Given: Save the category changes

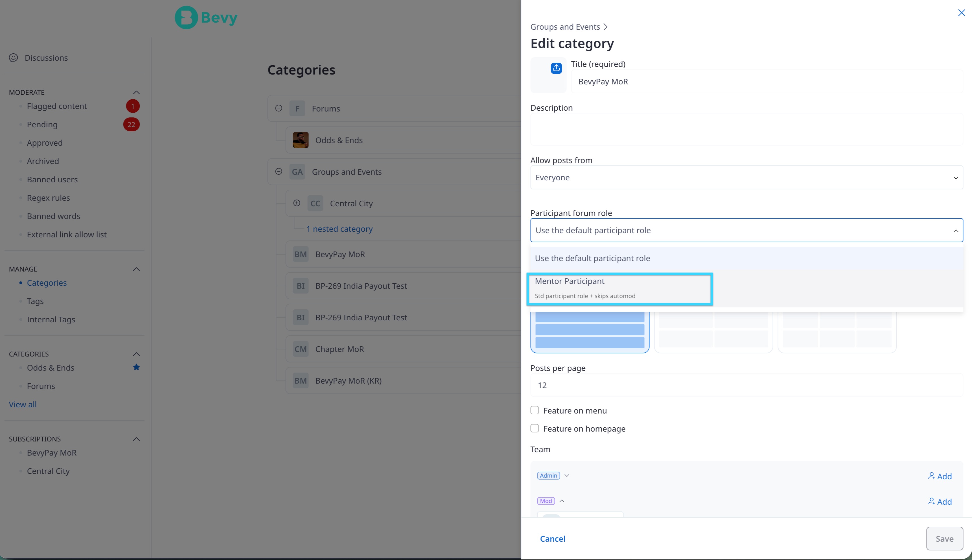Looking at the screenshot, I should click(x=944, y=539).
